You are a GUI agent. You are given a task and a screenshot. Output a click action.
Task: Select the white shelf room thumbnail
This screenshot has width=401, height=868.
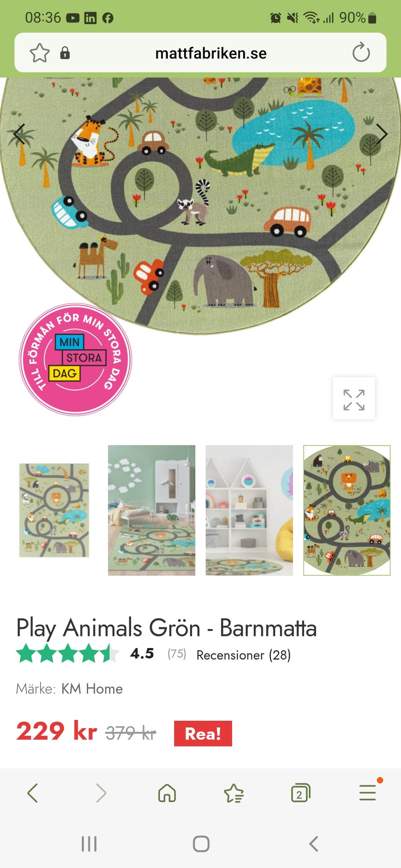coord(249,510)
